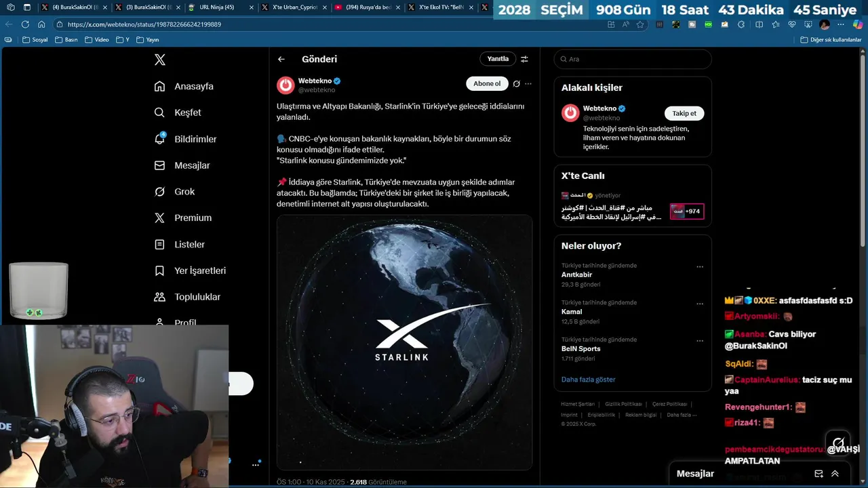868x488 pixels.
Task: Click the Ara search field
Action: [x=633, y=59]
